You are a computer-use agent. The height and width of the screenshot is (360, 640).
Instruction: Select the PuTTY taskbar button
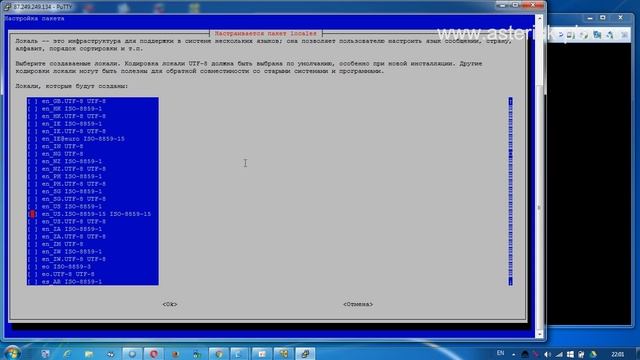pos(305,354)
